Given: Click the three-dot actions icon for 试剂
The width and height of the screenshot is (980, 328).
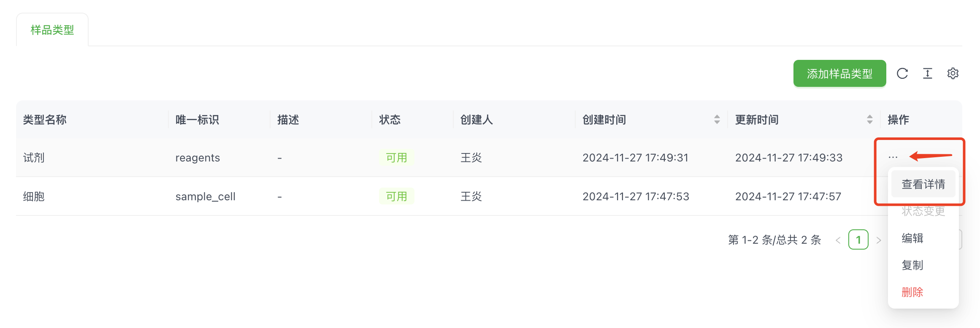Looking at the screenshot, I should click(x=893, y=157).
